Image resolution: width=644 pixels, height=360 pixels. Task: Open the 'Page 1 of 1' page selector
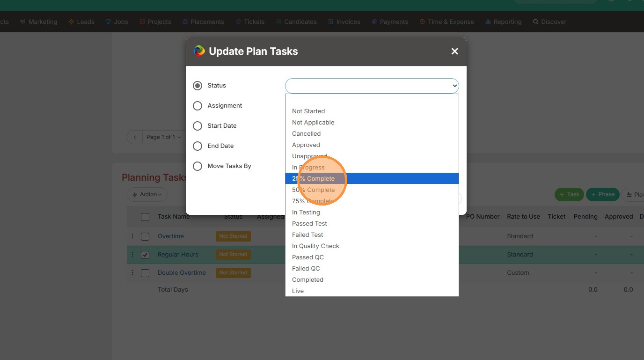tap(163, 137)
